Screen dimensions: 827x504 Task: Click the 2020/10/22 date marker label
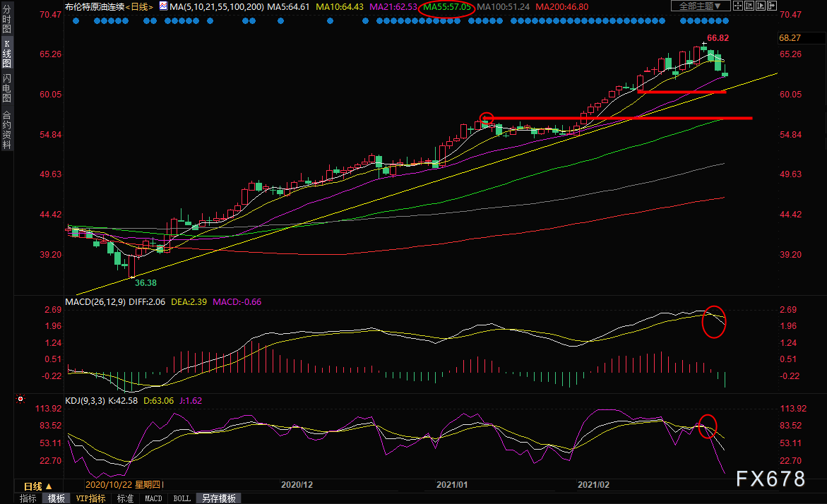[124, 484]
